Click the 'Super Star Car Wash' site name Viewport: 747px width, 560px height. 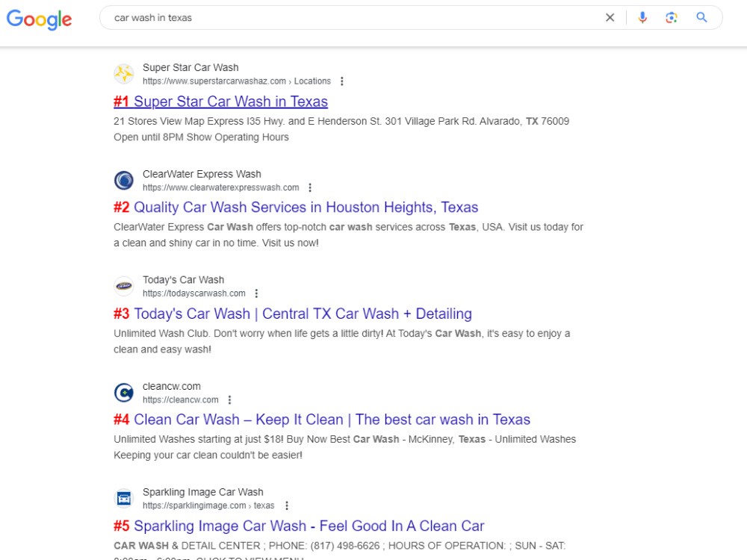[190, 68]
